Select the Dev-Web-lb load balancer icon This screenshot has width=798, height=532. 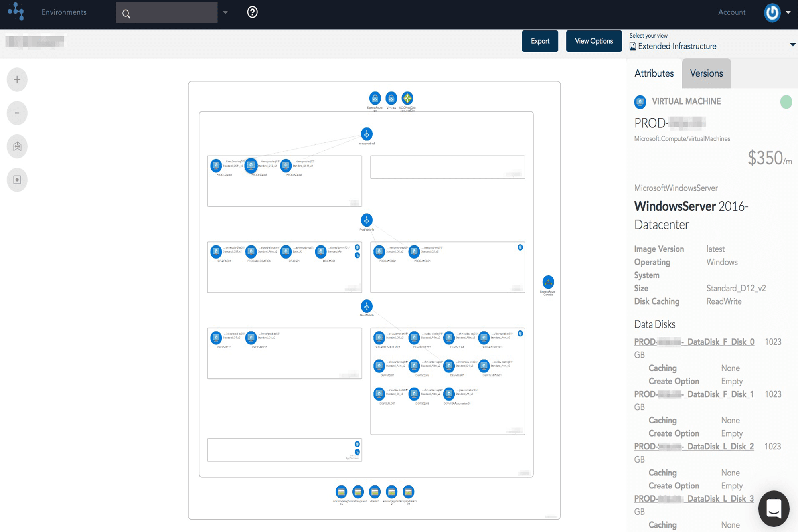pyautogui.click(x=367, y=307)
